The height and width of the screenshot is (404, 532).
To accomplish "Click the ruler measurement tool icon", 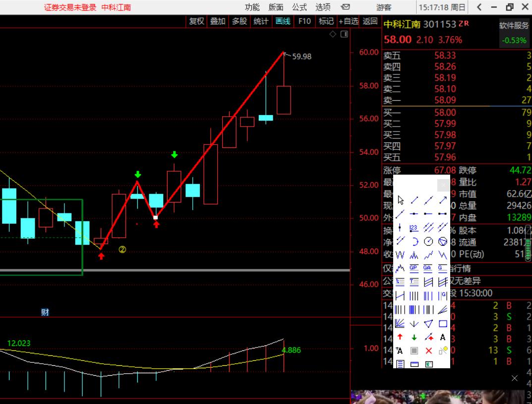I will tap(414, 364).
